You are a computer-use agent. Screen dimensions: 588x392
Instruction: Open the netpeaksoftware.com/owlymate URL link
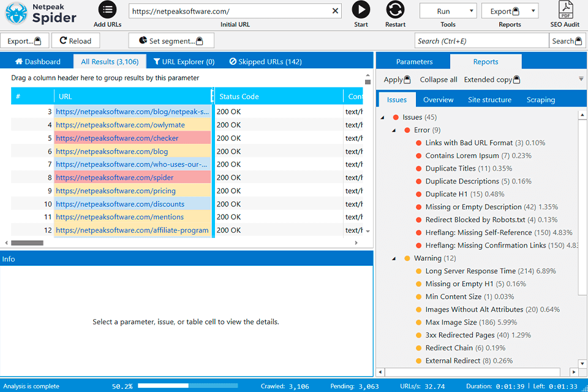click(121, 125)
